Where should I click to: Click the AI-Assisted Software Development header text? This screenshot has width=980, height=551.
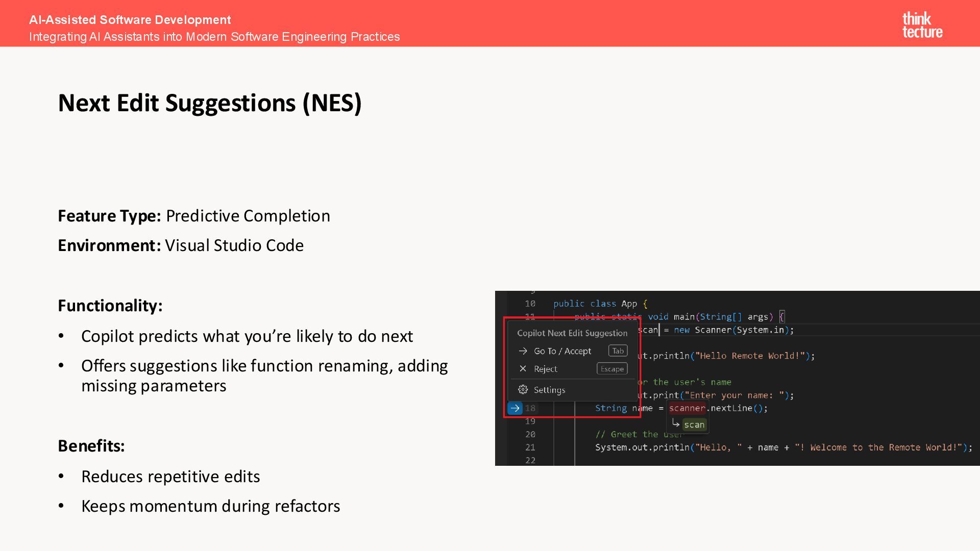click(130, 20)
